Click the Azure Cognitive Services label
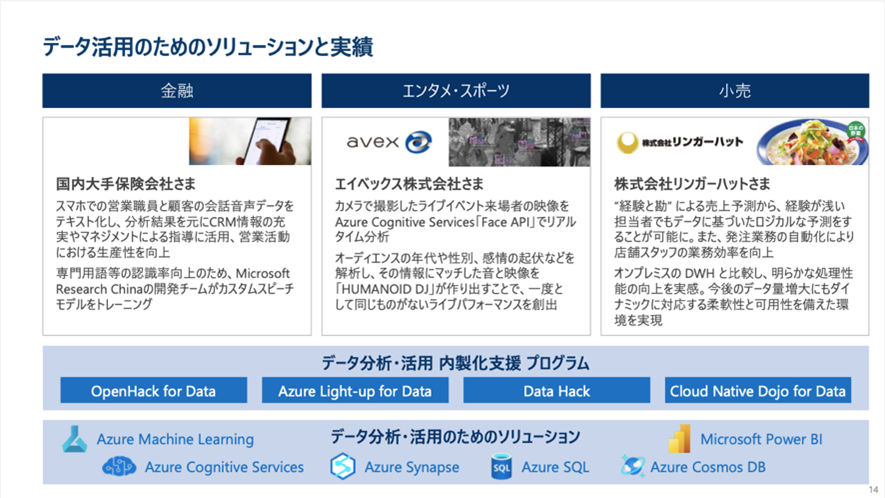The width and height of the screenshot is (885, 498). tap(224, 467)
